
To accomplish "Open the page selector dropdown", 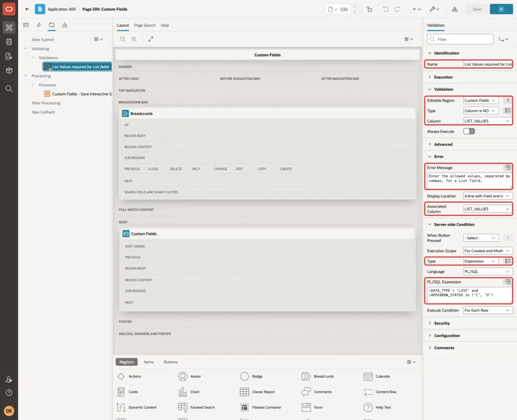I will pyautogui.click(x=333, y=9).
